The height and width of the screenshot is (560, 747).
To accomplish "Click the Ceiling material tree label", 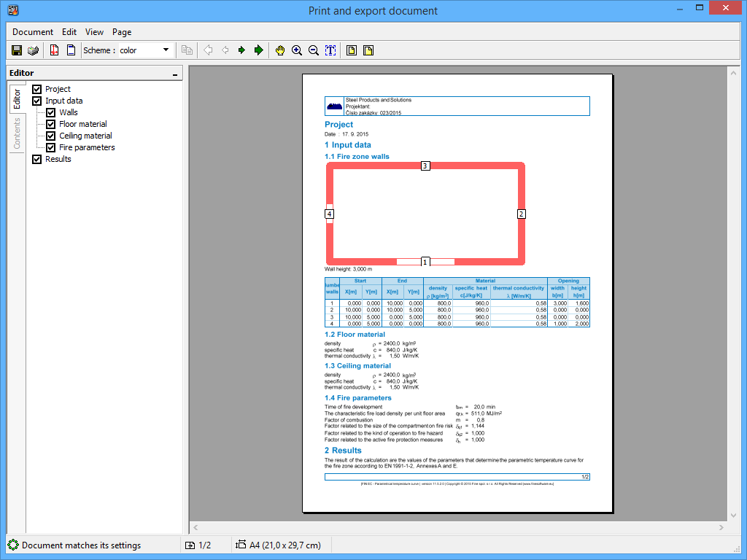I will pos(85,136).
